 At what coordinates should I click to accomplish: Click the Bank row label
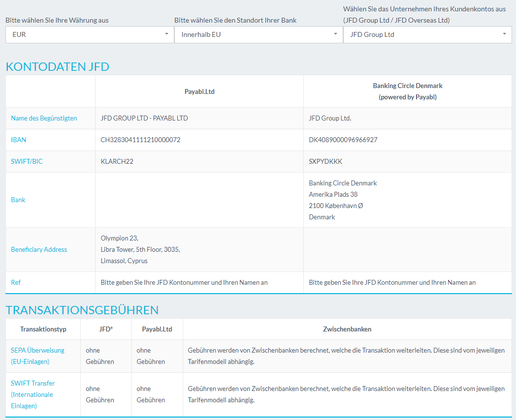18,200
